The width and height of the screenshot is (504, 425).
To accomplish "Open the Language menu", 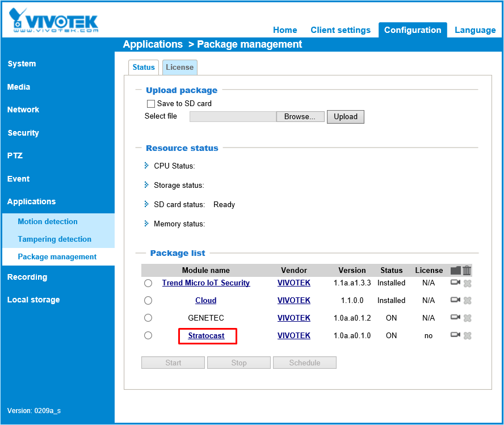I will [x=475, y=30].
